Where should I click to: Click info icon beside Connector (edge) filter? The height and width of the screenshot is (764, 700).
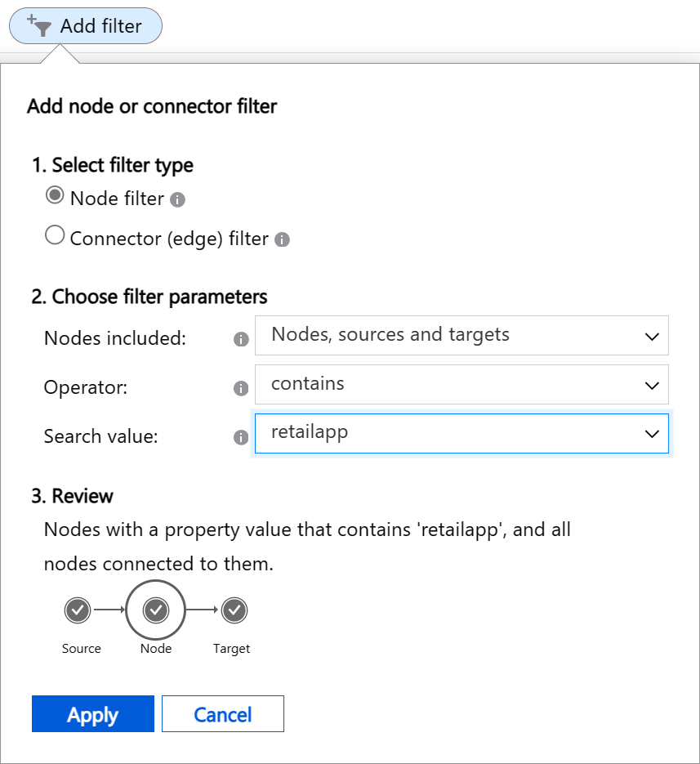coord(282,240)
